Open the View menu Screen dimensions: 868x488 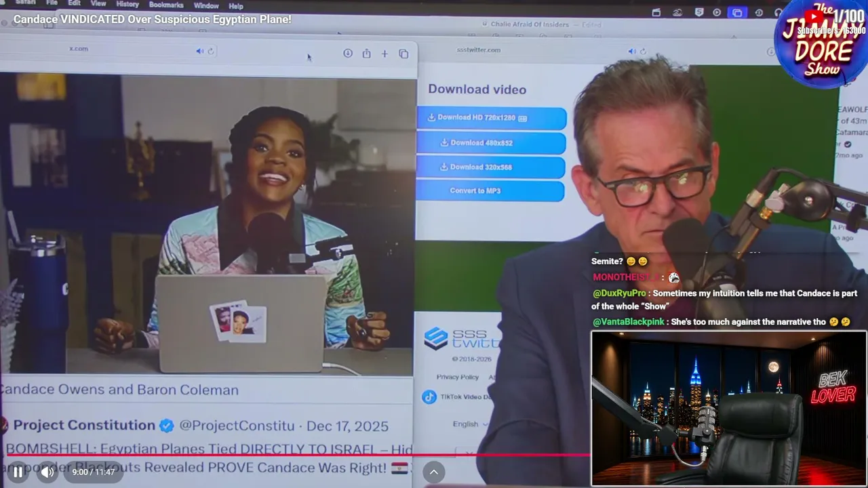[98, 4]
